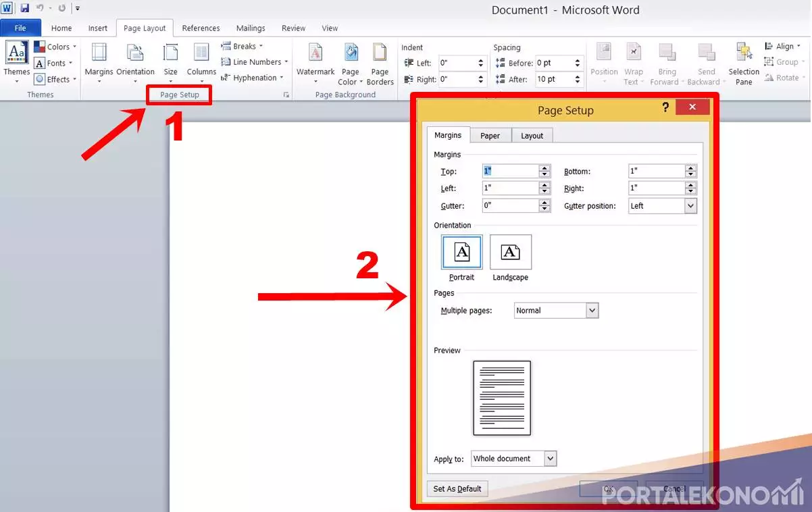Open the Selection Pane
The width and height of the screenshot is (812, 512).
[x=744, y=63]
